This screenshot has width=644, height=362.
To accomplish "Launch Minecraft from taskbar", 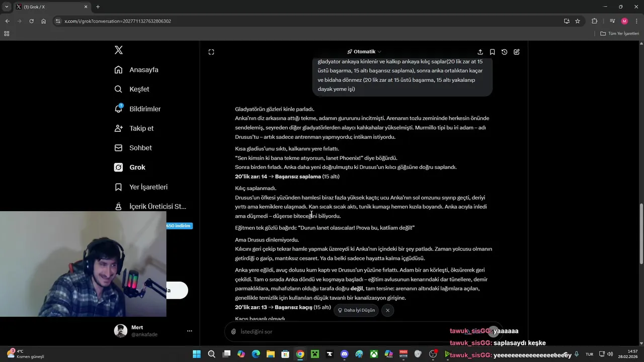I will point(314,354).
